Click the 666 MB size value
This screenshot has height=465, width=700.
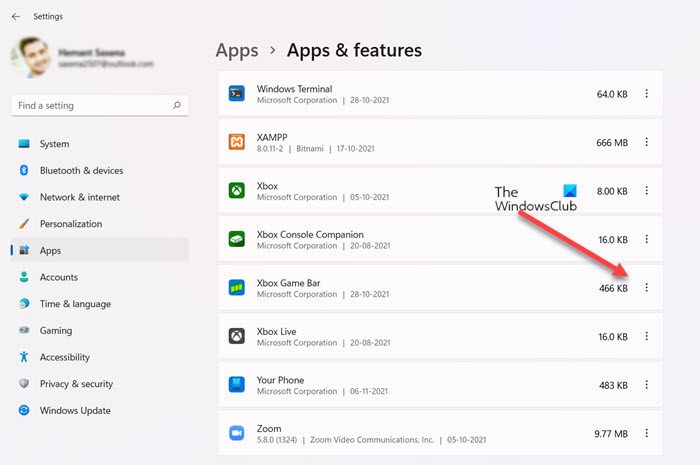click(x=612, y=143)
